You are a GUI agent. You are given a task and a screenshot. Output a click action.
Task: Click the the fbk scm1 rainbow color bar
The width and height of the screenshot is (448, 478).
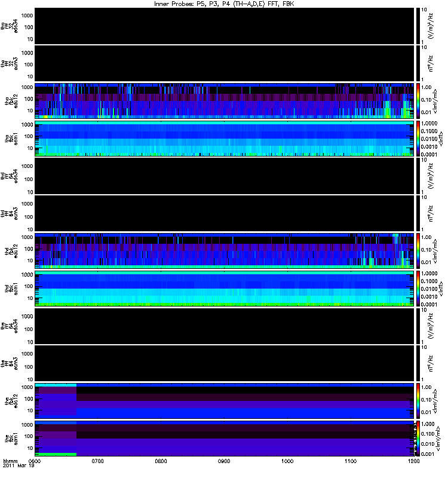tap(418, 439)
